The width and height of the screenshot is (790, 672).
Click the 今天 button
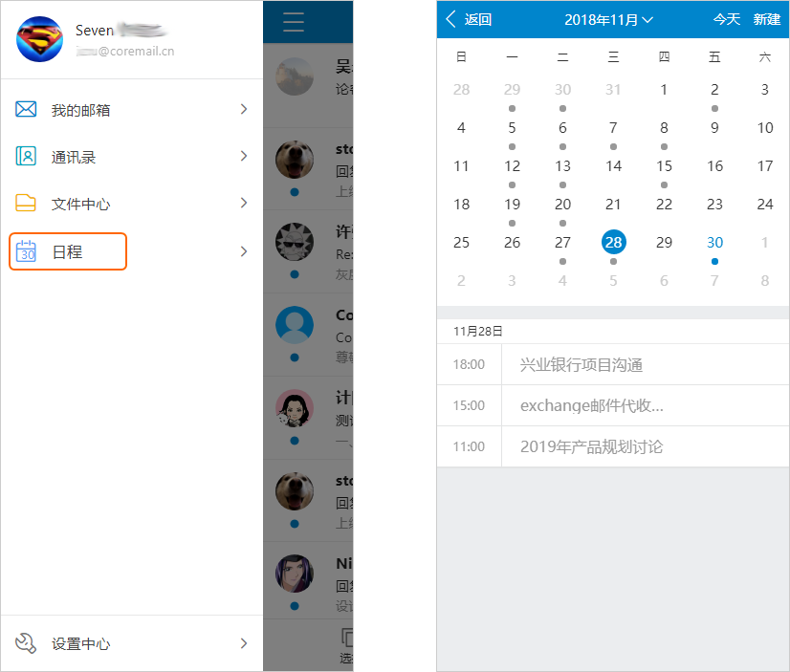click(727, 19)
